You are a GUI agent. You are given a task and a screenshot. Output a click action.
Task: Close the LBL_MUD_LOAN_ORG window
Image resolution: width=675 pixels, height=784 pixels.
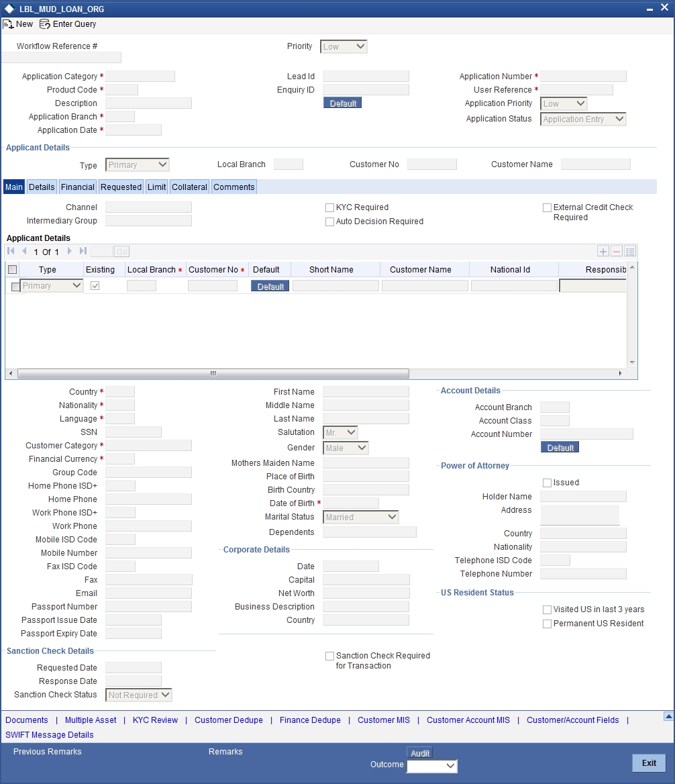(664, 7)
